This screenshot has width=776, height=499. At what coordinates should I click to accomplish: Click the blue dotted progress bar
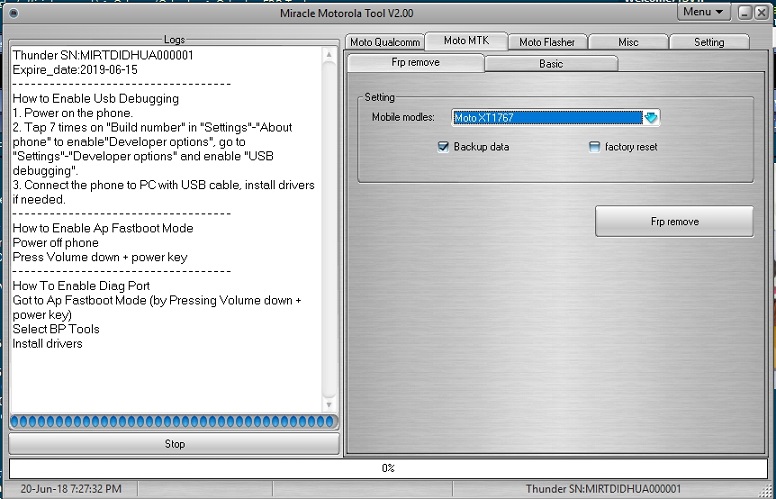point(173,422)
